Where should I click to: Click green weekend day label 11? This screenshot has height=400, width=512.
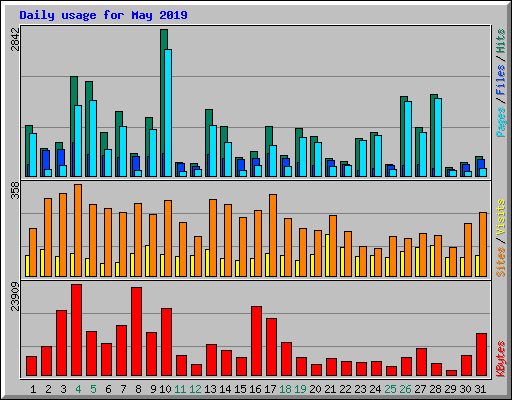[x=180, y=389]
